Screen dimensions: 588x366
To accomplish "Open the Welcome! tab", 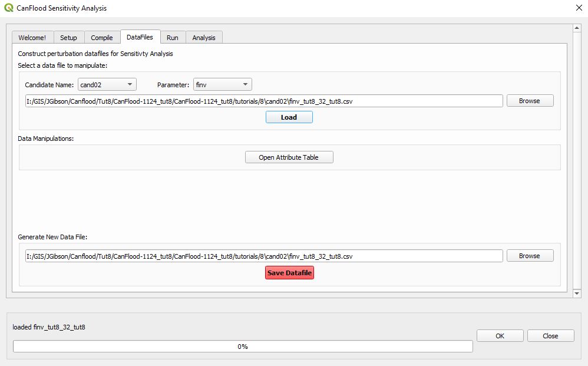I will (x=32, y=38).
